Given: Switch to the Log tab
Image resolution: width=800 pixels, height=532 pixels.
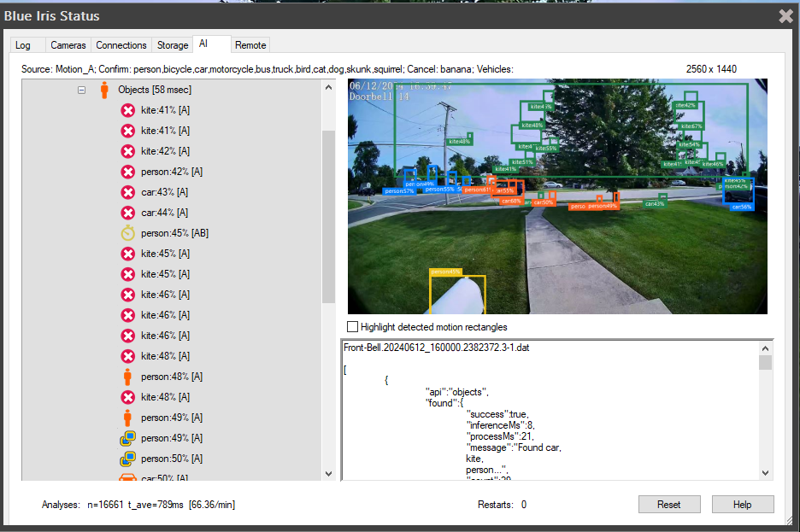Looking at the screenshot, I should click(23, 45).
